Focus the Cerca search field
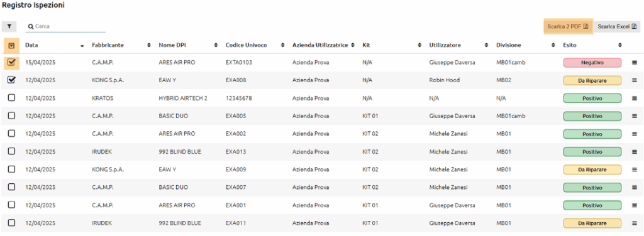Image resolution: width=644 pixels, height=236 pixels. click(x=65, y=26)
